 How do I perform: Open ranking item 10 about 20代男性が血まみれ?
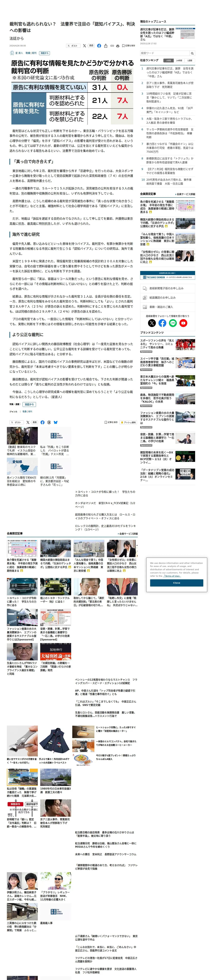(x=170, y=181)
